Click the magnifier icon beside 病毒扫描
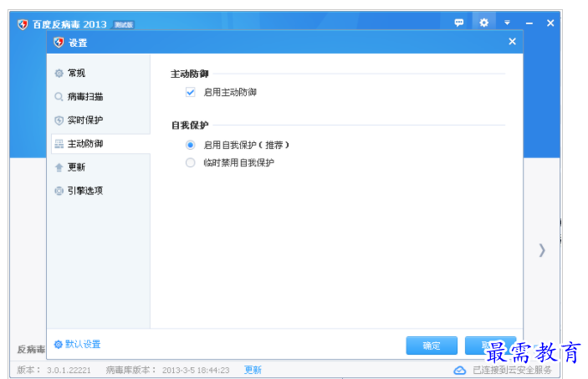The image size is (588, 379). (59, 97)
